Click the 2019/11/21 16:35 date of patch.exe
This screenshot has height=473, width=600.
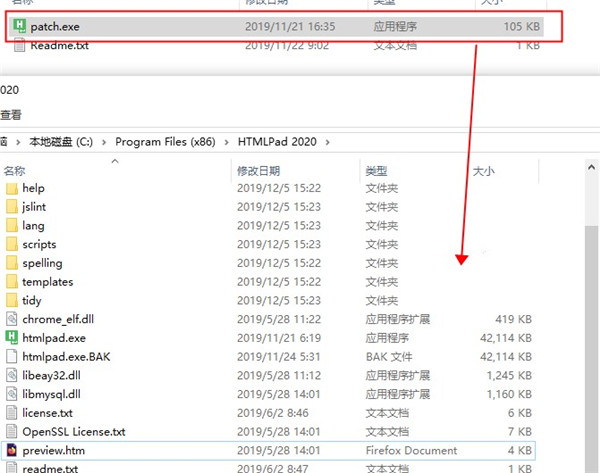(290, 27)
